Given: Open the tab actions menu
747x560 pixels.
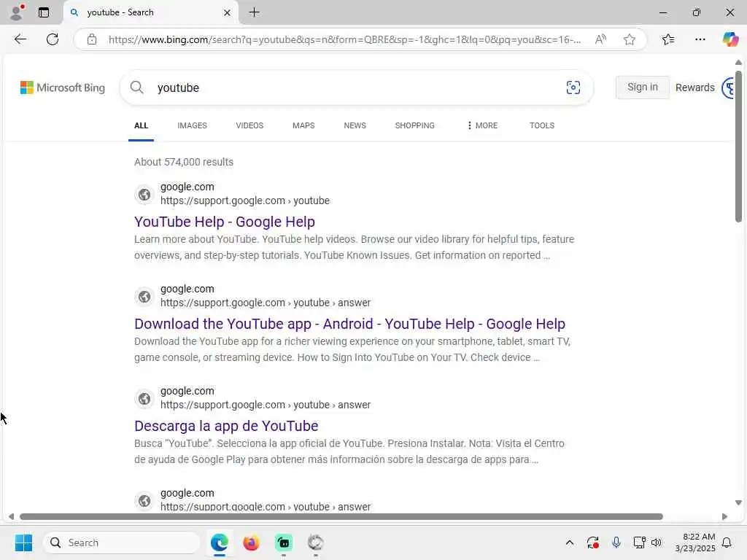Looking at the screenshot, I should tap(43, 12).
